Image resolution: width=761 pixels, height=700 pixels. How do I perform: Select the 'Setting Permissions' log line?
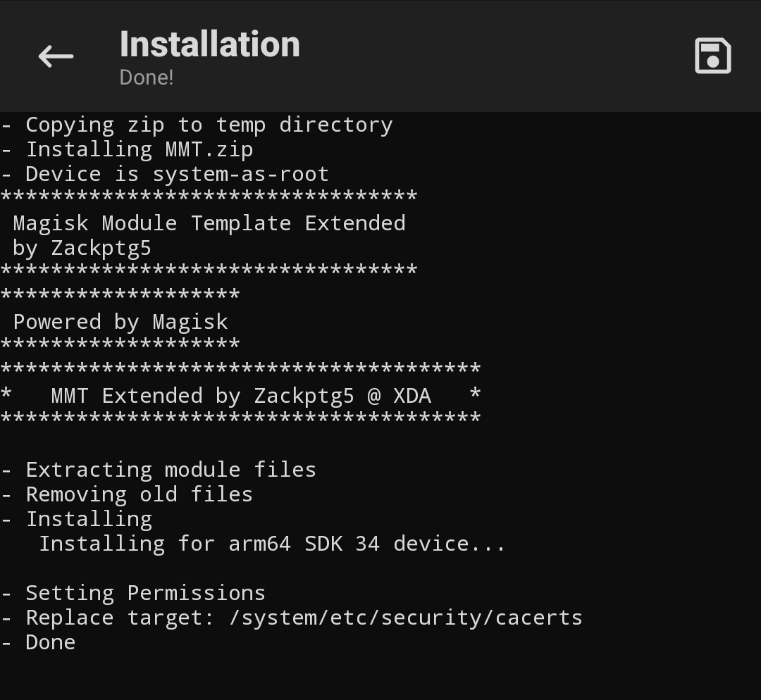(133, 593)
